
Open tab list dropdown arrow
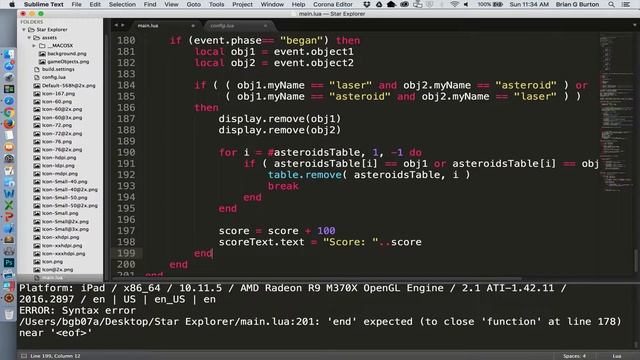pos(634,25)
